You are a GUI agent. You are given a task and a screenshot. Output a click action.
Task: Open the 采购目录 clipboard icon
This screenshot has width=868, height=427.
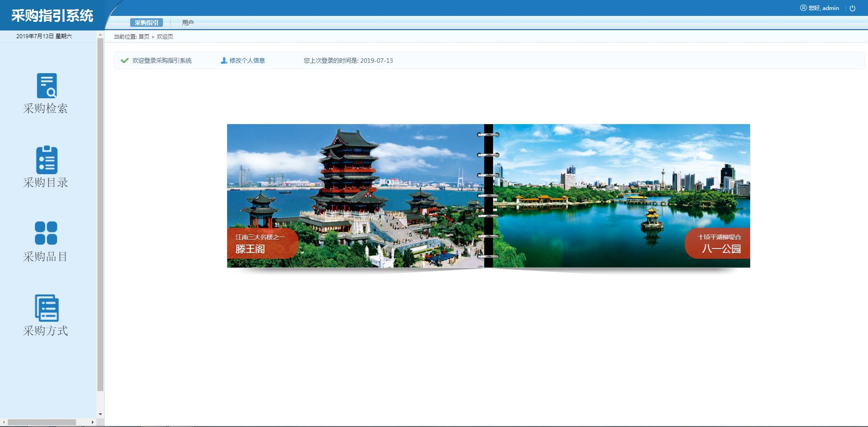(x=46, y=160)
